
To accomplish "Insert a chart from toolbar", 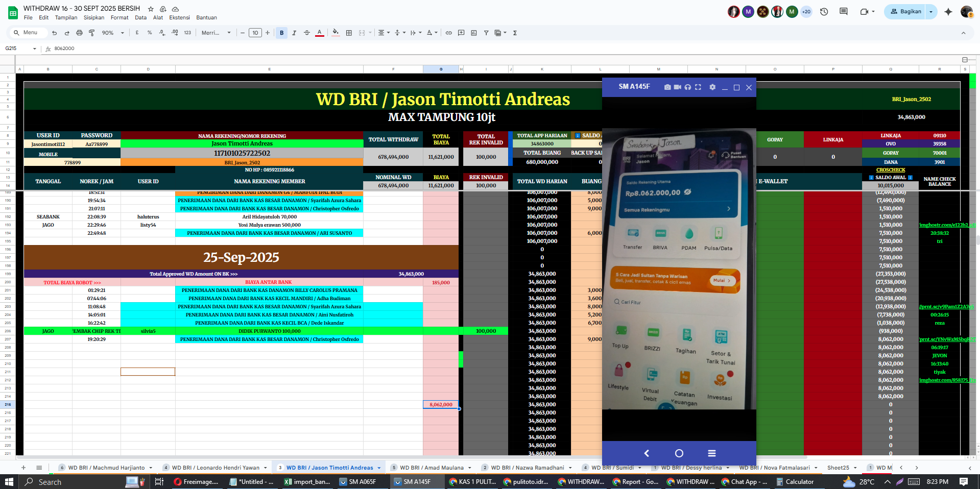I will click(474, 33).
